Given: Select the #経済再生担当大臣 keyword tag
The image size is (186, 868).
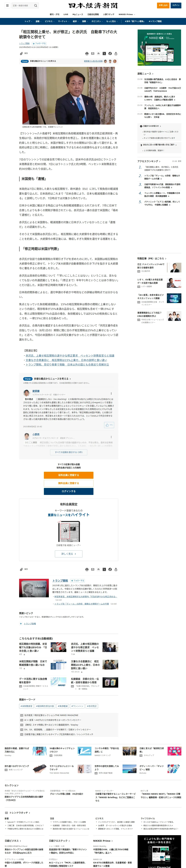Looking at the screenshot, I should click(x=45, y=706).
